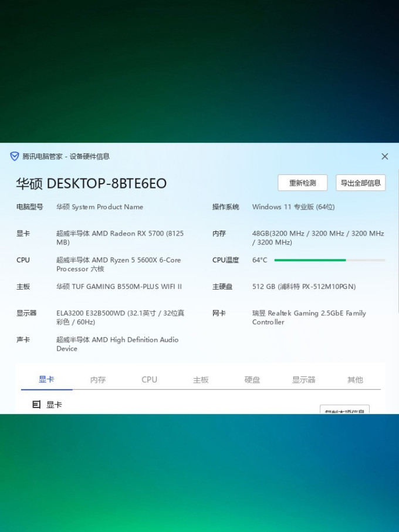Click the 导出全部信息 button

pyautogui.click(x=361, y=183)
